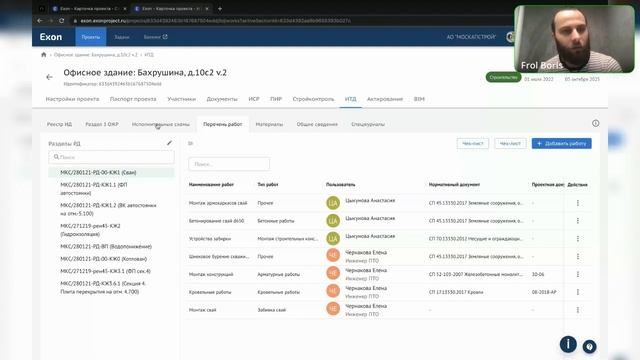The height and width of the screenshot is (360, 640).
Task: Click the green Строительство status badge
Action: click(503, 77)
